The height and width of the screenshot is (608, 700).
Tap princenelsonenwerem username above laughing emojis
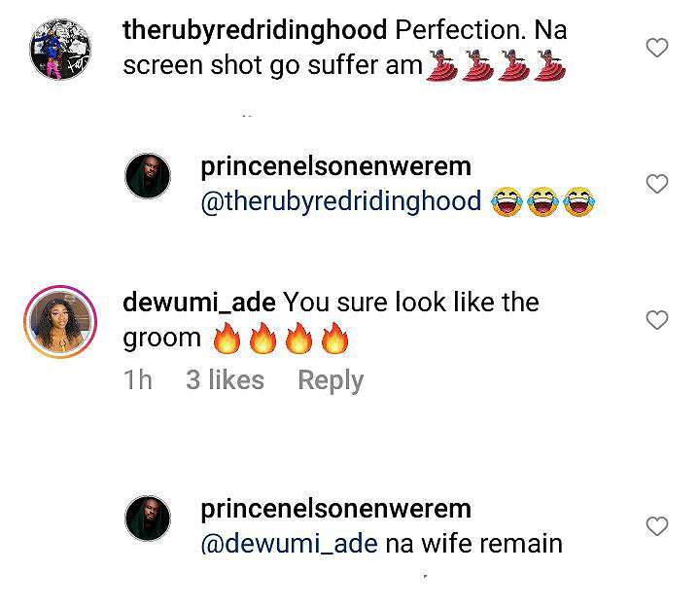pyautogui.click(x=335, y=166)
